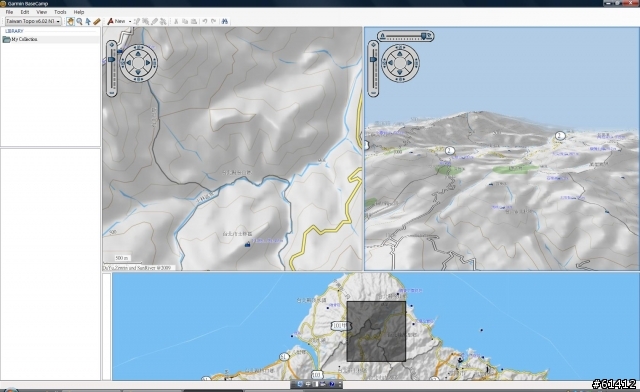The height and width of the screenshot is (392, 640).
Task: Click the 2D map vertical zoom slider
Action: (112, 69)
